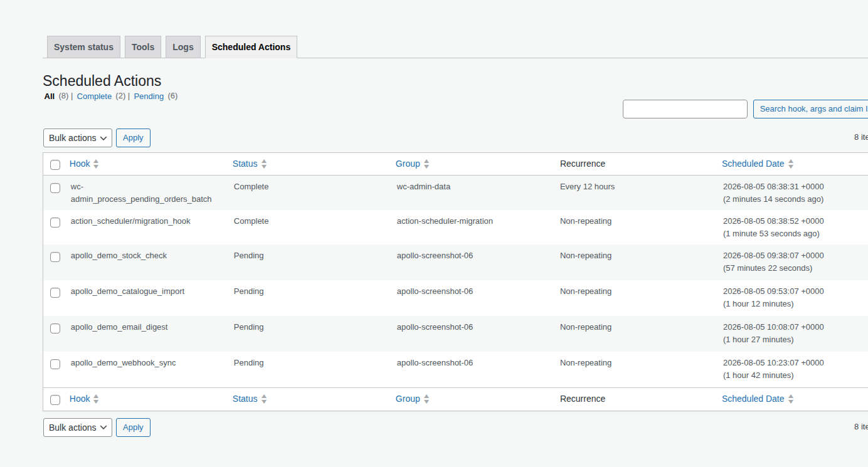
Task: Click Search hook, args and claim button
Action: click(x=810, y=109)
